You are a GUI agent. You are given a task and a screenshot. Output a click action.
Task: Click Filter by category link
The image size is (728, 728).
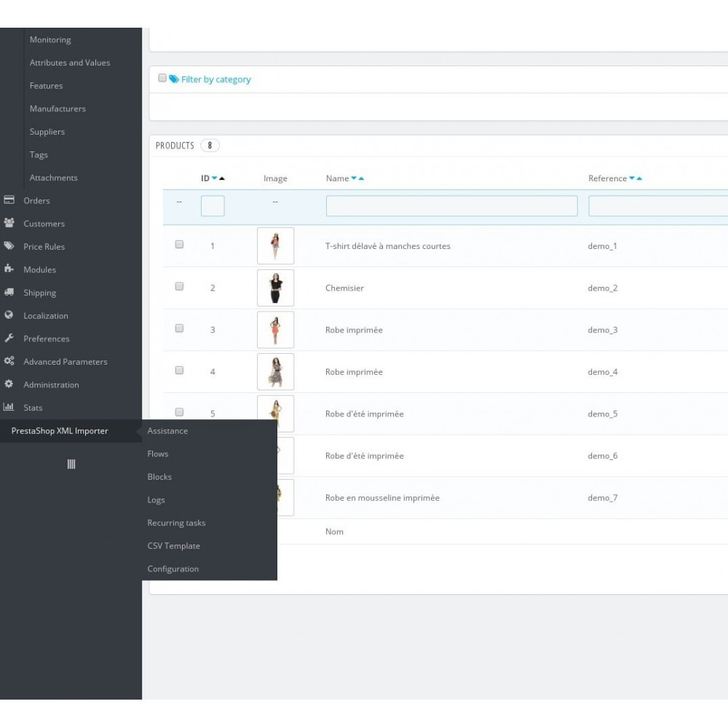(x=216, y=79)
